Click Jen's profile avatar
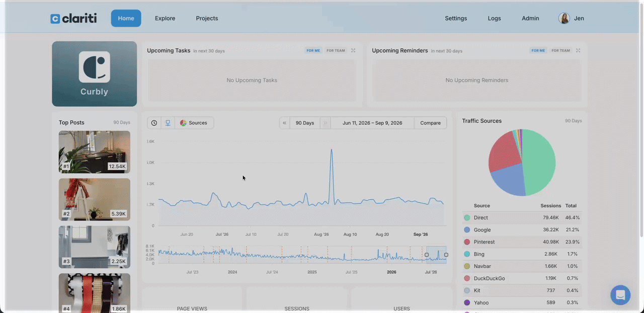The width and height of the screenshot is (644, 313). [x=564, y=18]
